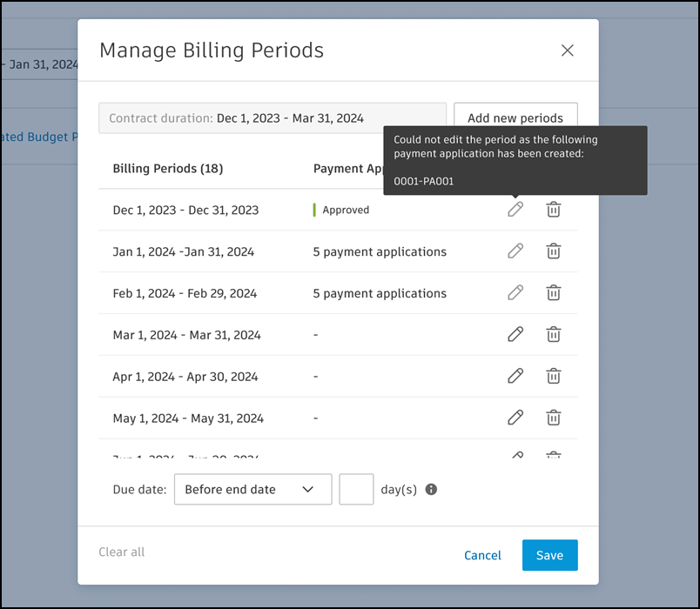
Task: Save the billing periods
Action: click(x=549, y=555)
